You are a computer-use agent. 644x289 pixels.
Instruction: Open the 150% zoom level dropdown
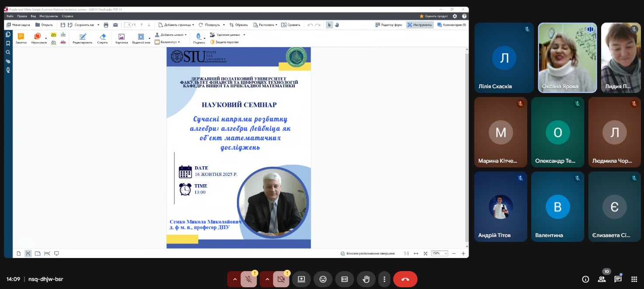point(440,253)
